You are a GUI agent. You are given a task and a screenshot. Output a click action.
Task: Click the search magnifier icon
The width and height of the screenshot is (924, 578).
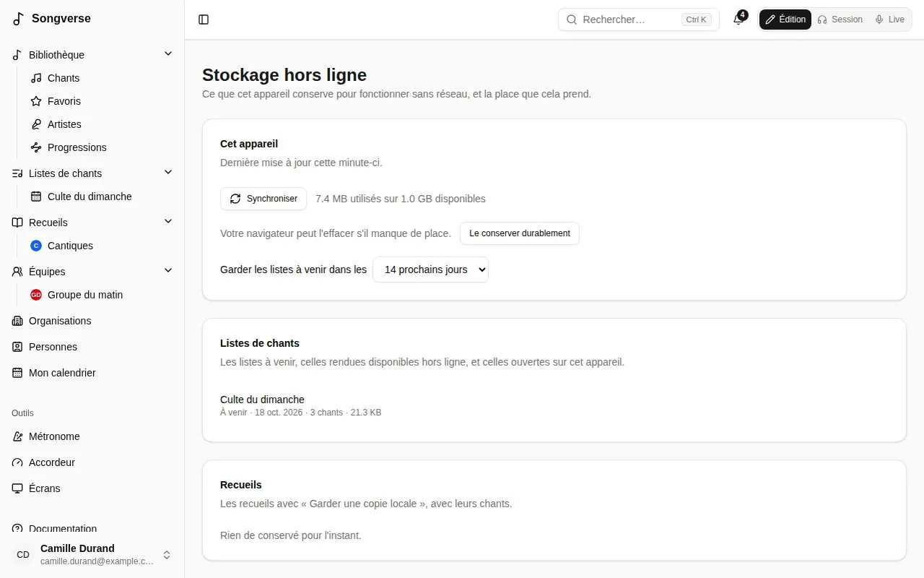pyautogui.click(x=571, y=20)
